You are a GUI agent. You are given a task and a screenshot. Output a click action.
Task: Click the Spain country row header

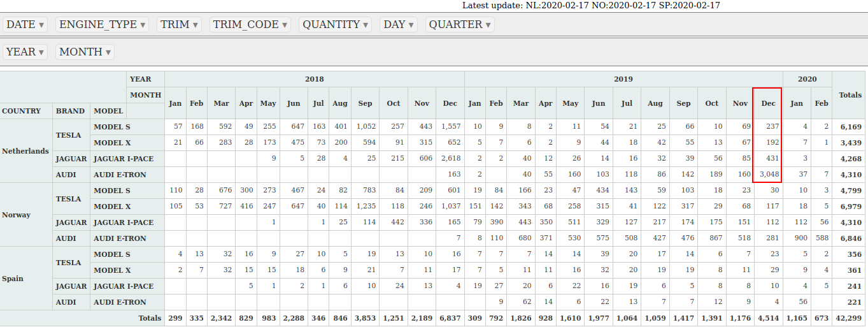13,279
